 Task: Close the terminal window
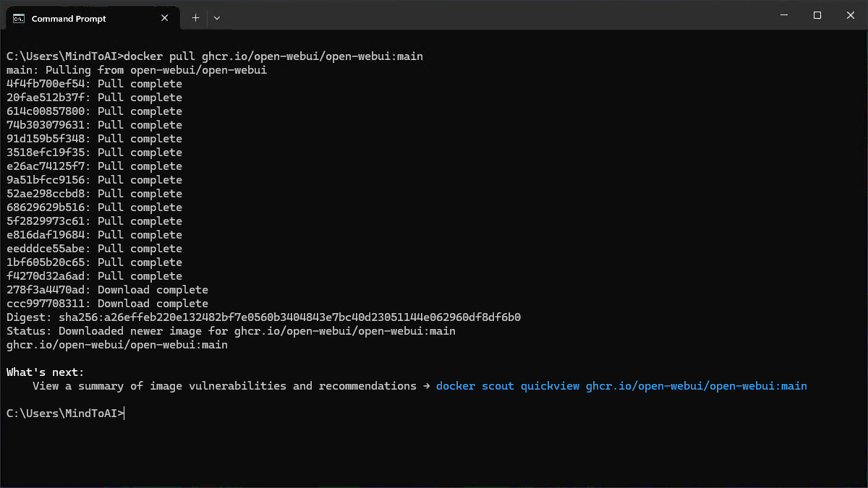pyautogui.click(x=851, y=15)
